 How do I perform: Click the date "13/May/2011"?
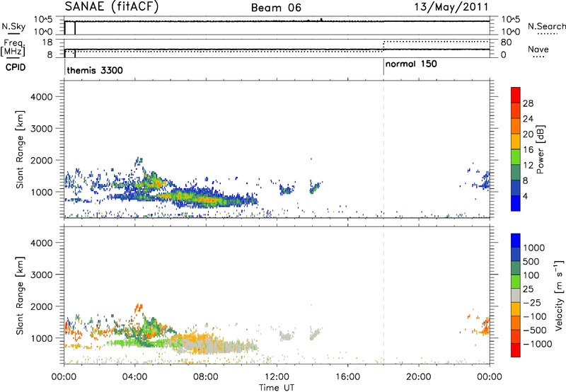click(451, 7)
